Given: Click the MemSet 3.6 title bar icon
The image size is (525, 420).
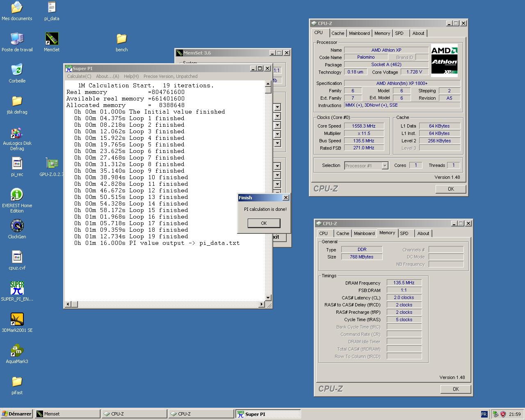Looking at the screenshot, I should click(x=179, y=53).
